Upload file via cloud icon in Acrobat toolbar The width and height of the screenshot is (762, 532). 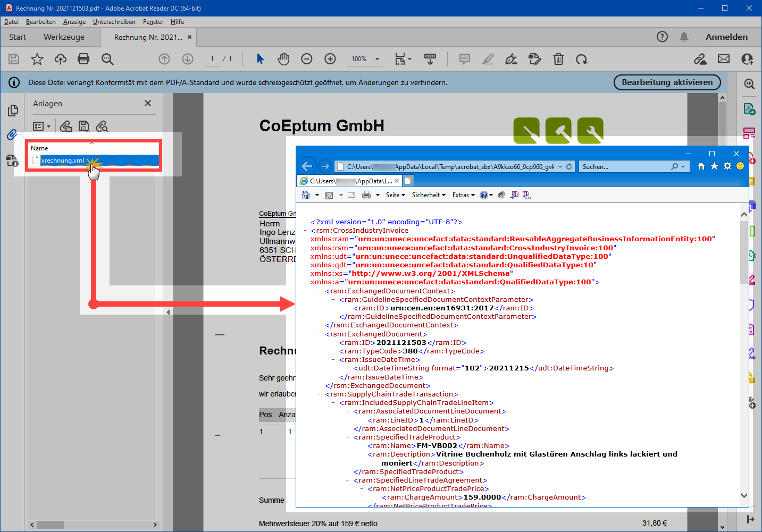tap(61, 59)
